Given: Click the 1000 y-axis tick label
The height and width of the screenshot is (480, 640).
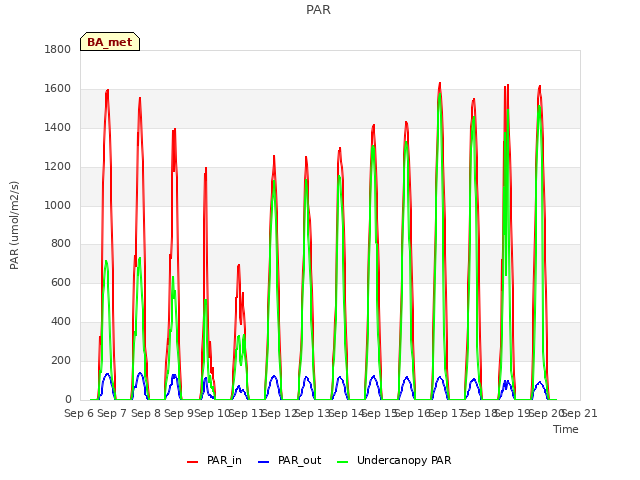Looking at the screenshot, I should point(58,205).
